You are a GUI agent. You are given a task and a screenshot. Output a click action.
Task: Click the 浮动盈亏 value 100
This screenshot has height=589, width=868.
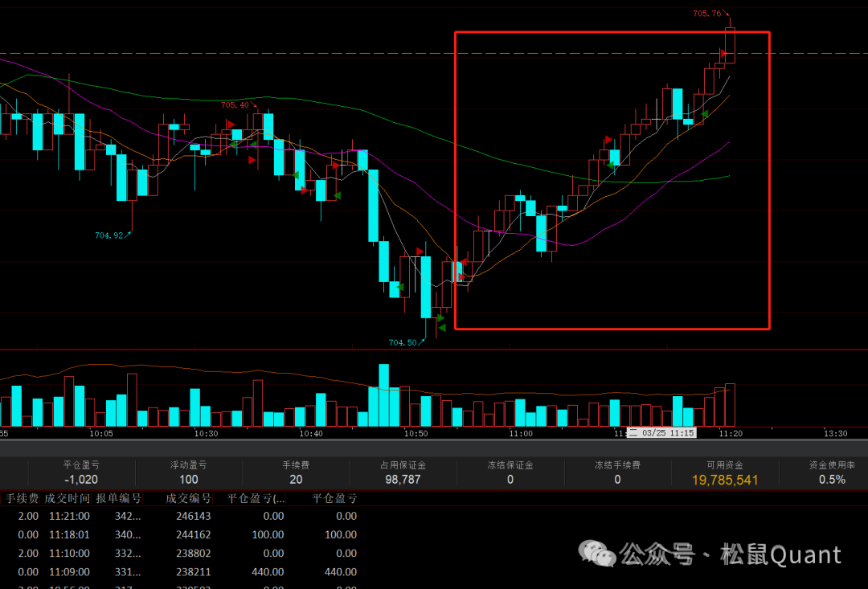pos(188,480)
